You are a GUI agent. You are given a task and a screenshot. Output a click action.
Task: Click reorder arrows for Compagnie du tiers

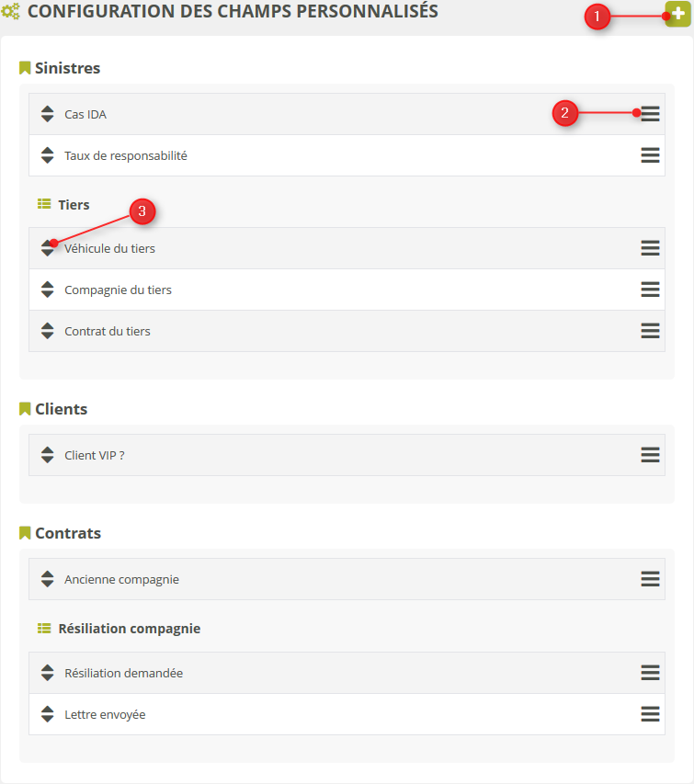(48, 290)
